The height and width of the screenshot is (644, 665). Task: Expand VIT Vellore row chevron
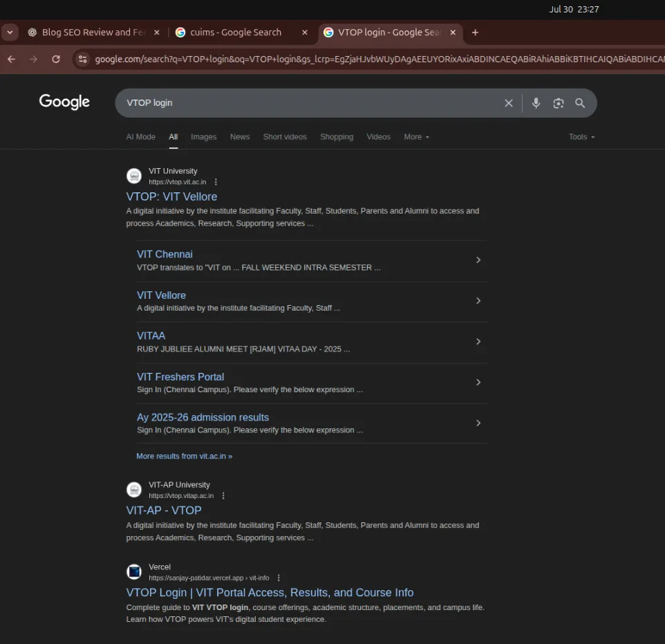(x=478, y=301)
